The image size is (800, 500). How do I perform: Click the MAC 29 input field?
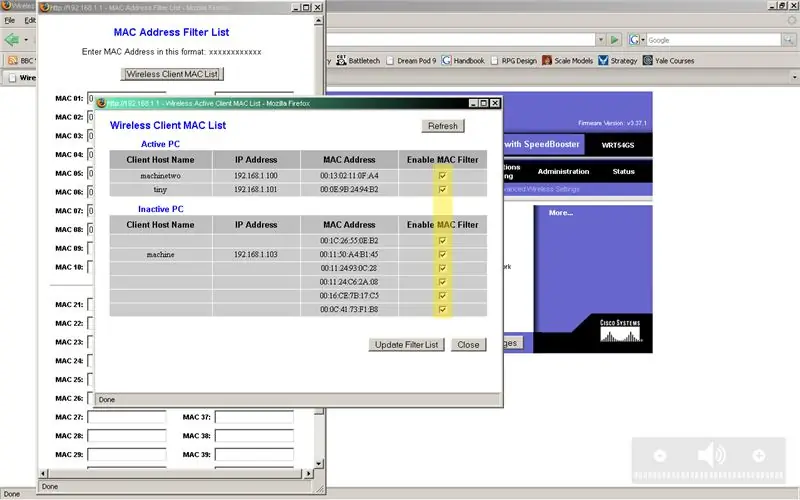127,455
